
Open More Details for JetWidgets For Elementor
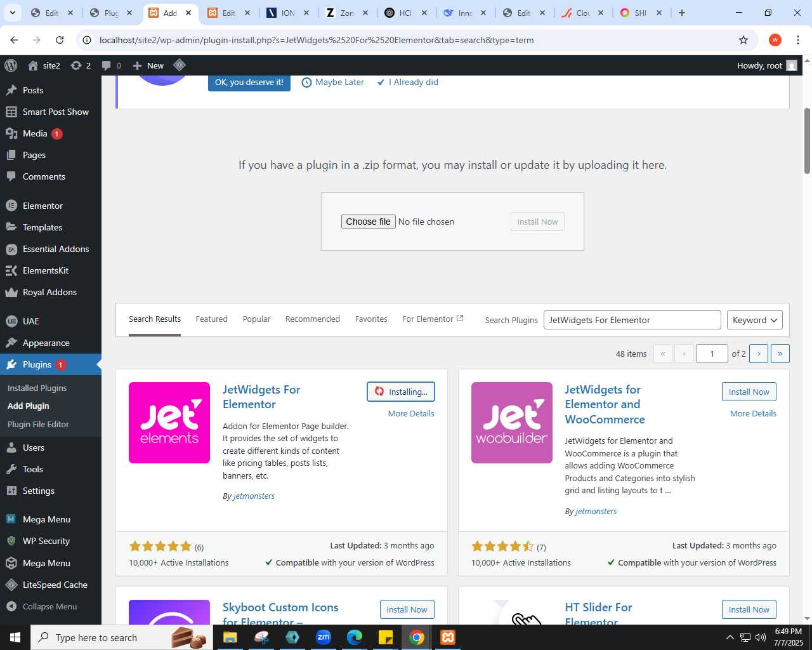coord(411,414)
